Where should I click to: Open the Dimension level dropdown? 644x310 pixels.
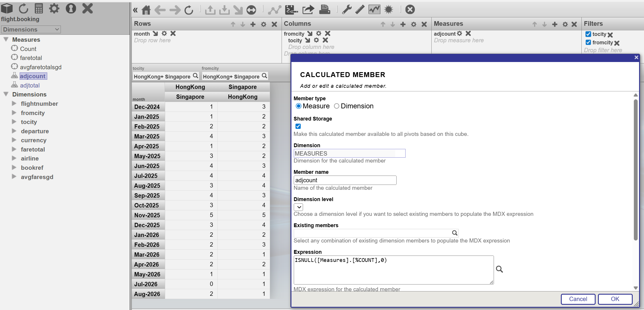click(x=298, y=207)
